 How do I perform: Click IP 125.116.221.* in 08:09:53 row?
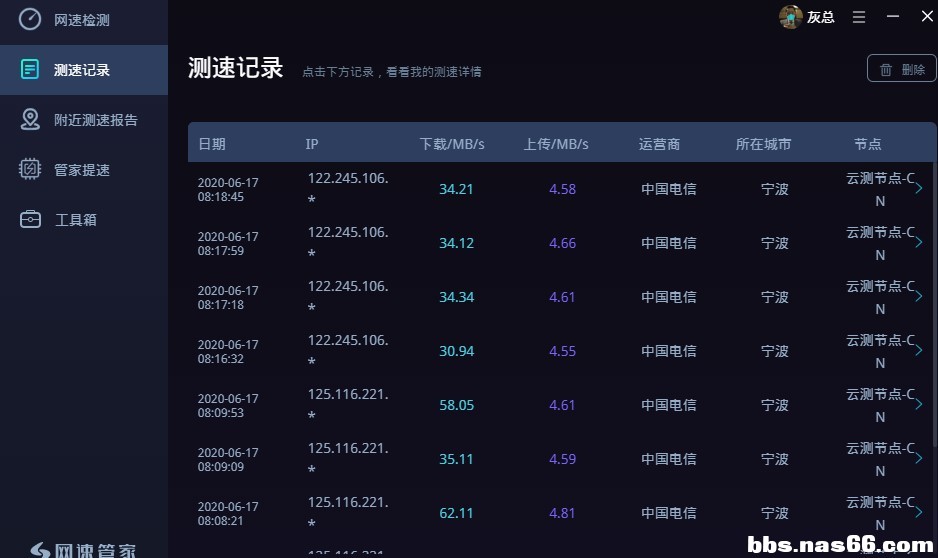coord(348,404)
